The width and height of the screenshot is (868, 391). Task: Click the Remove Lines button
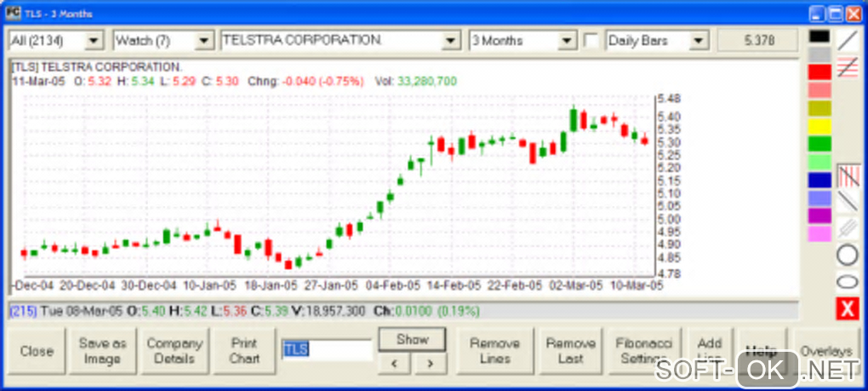495,351
